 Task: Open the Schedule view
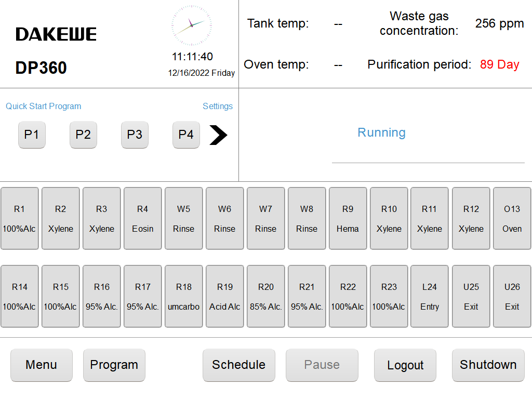tap(238, 365)
